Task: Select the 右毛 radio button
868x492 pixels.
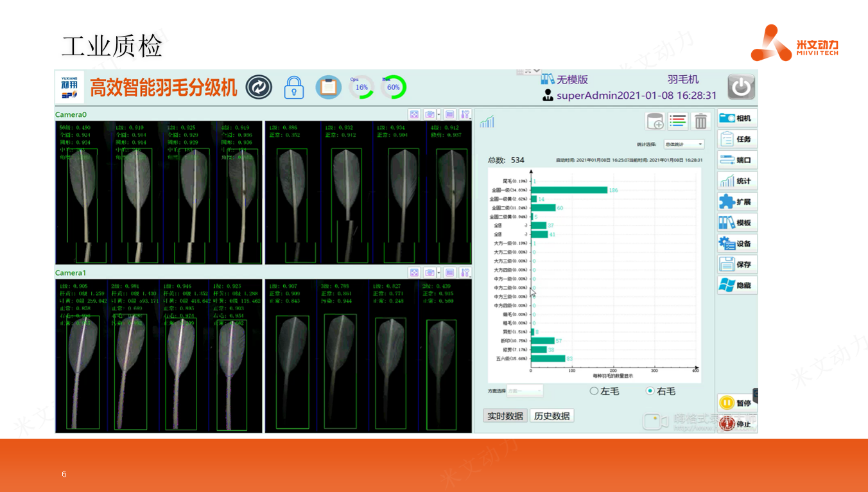Action: [x=650, y=391]
